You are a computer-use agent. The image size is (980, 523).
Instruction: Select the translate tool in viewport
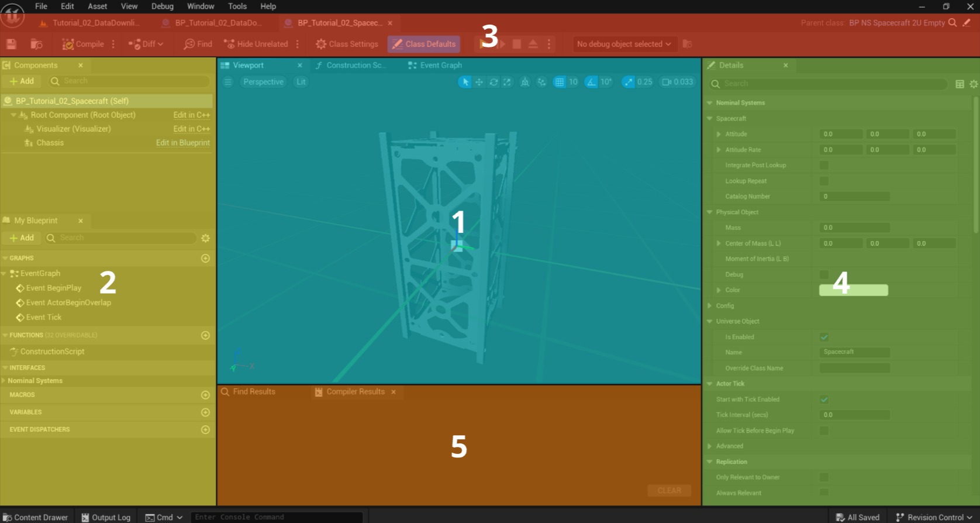click(479, 82)
